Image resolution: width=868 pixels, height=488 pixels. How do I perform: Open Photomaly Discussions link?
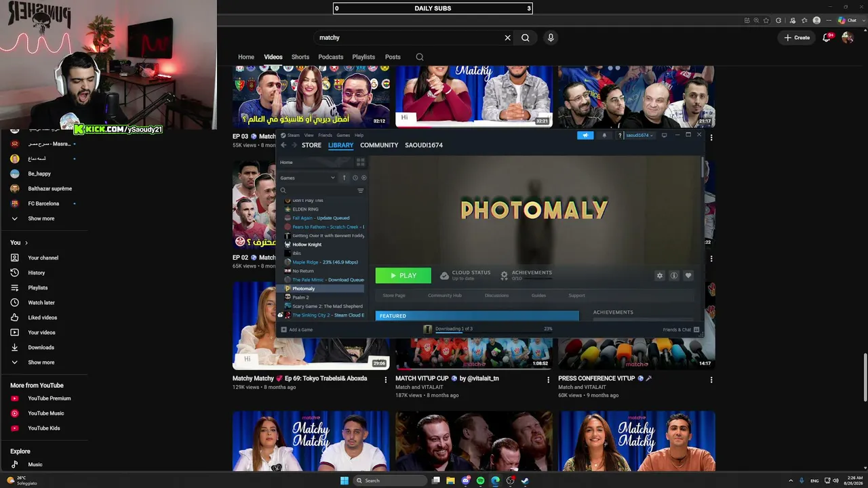coord(496,296)
